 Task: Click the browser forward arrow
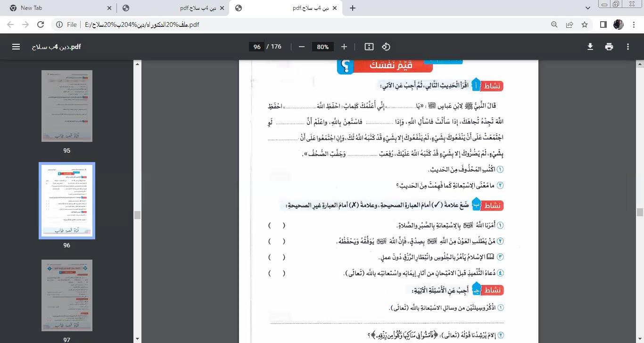pos(25,24)
